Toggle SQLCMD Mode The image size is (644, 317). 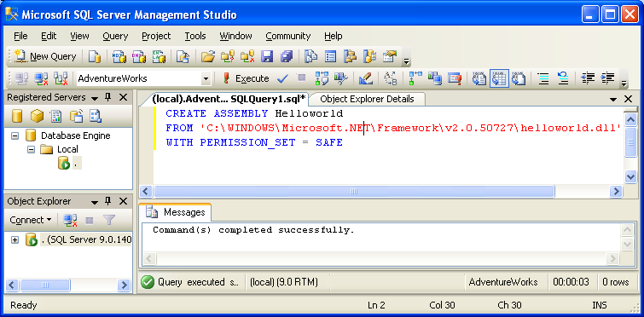click(x=455, y=78)
